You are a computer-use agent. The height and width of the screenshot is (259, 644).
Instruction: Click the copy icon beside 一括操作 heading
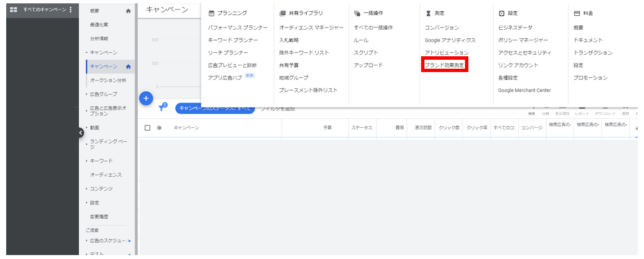coord(357,13)
